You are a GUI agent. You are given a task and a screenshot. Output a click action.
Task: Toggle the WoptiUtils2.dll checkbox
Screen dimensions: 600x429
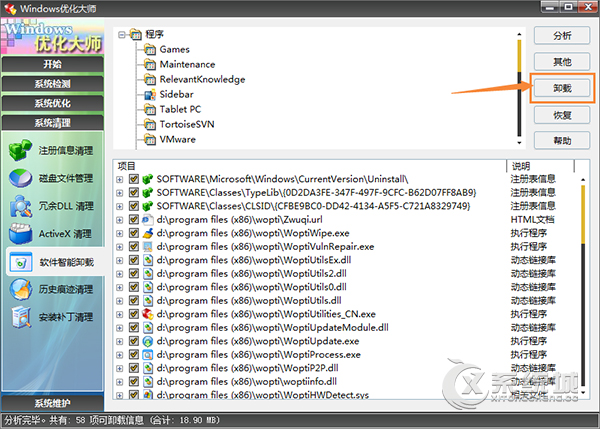click(x=134, y=273)
